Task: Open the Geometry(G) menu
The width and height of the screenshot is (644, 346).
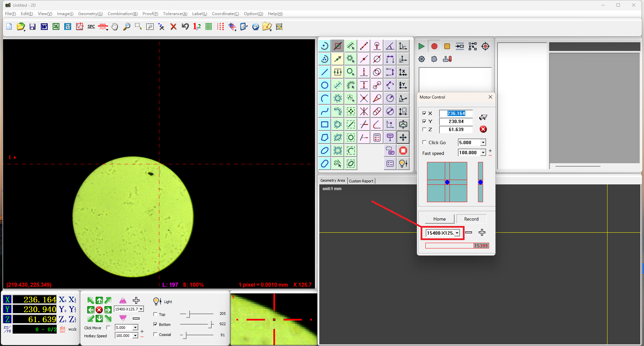Action: (90, 14)
